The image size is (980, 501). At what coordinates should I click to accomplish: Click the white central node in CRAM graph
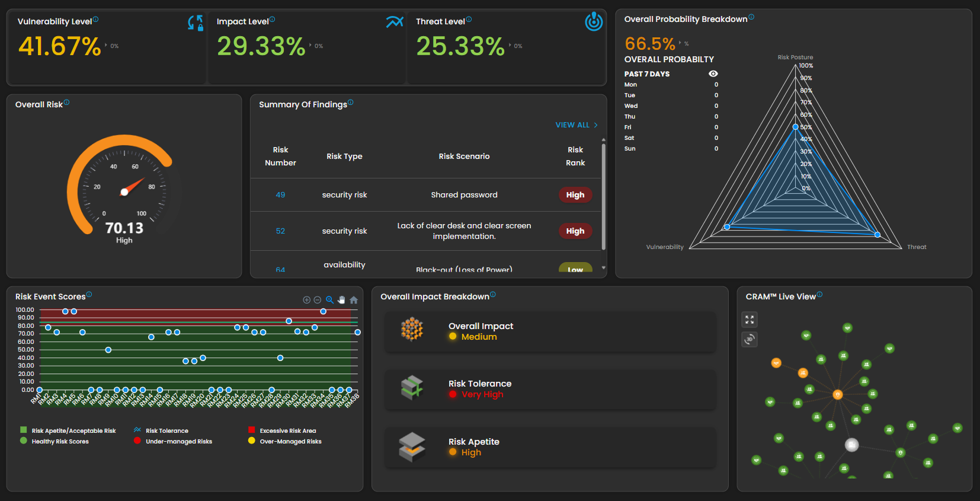851,445
